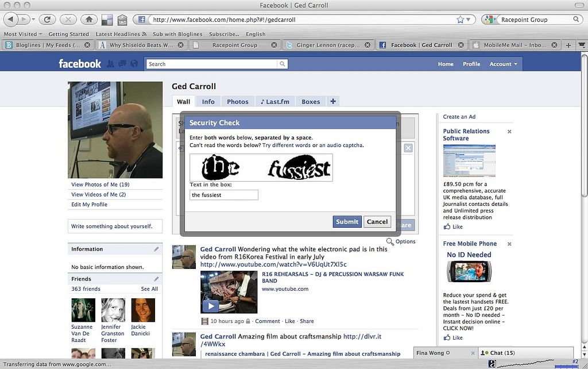Open View Photos of Me (19)
The width and height of the screenshot is (588, 369).
(100, 184)
